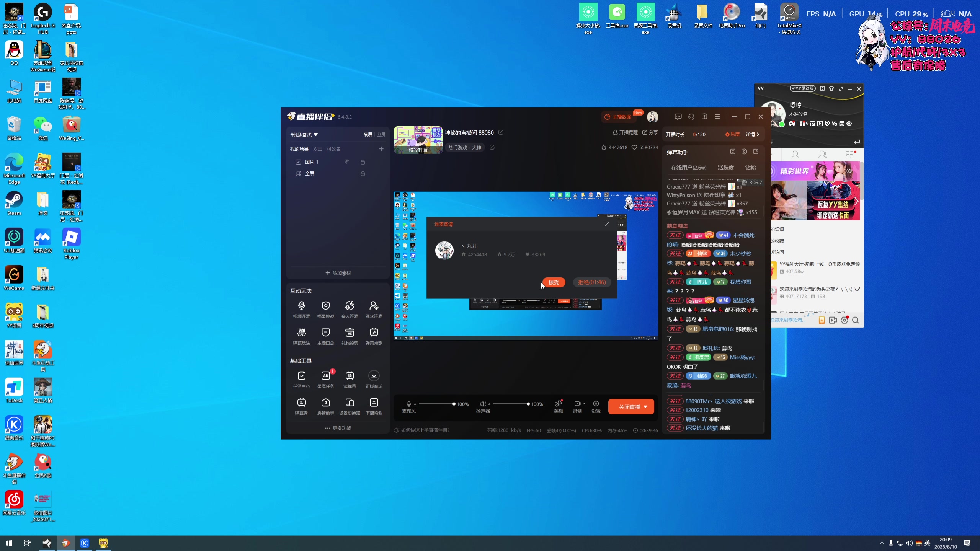The width and height of the screenshot is (980, 551).
Task: Add a new scene with plus icon
Action: pyautogui.click(x=381, y=149)
